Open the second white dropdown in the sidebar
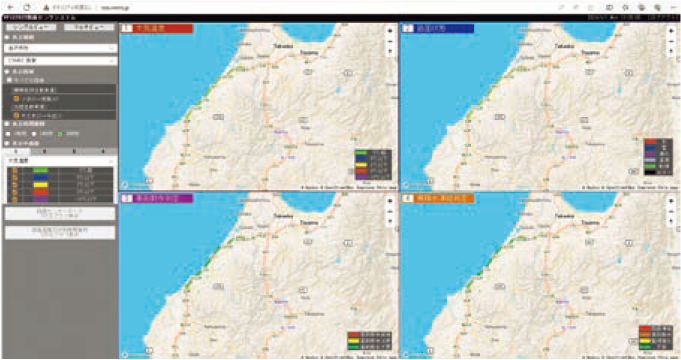 60,61
